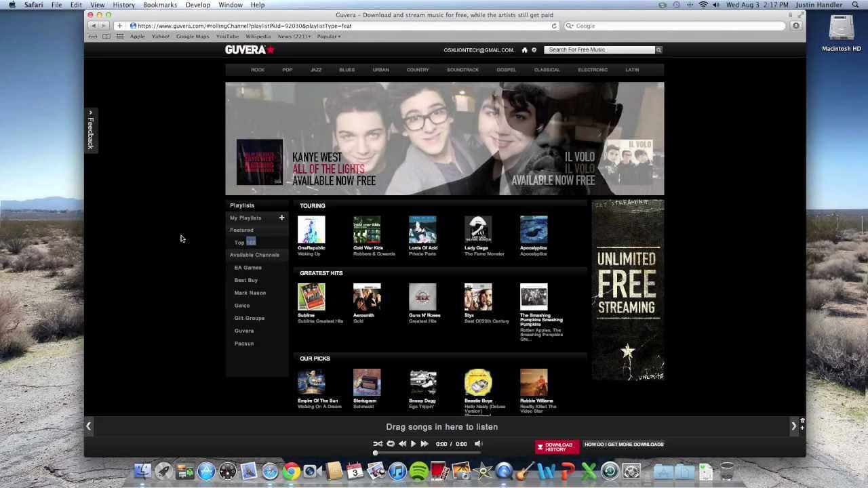Viewport: 868px width, 488px height.
Task: Toggle repeat in the player
Action: pyautogui.click(x=390, y=444)
